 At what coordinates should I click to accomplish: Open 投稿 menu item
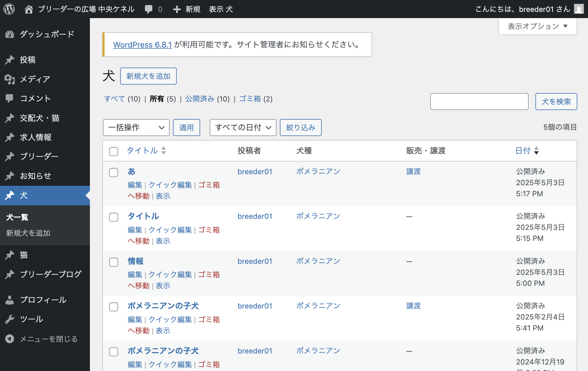[45, 60]
